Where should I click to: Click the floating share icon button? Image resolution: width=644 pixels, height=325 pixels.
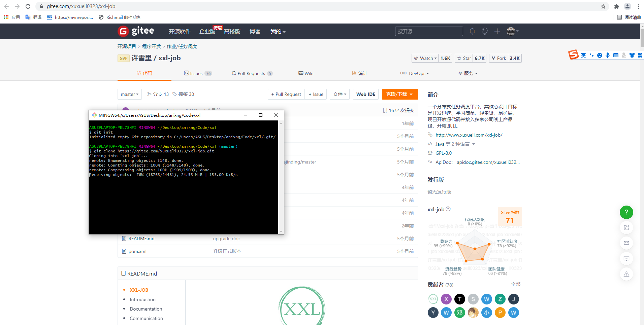pyautogui.click(x=626, y=228)
